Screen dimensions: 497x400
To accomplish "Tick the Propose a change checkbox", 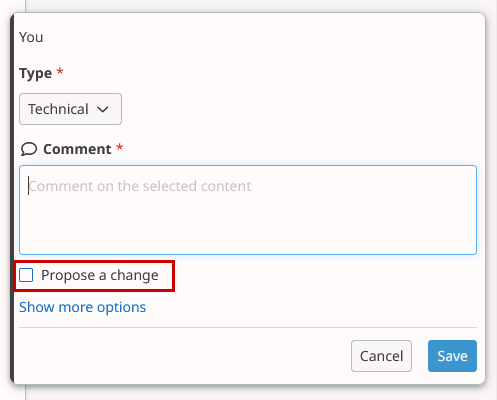I will coord(26,275).
